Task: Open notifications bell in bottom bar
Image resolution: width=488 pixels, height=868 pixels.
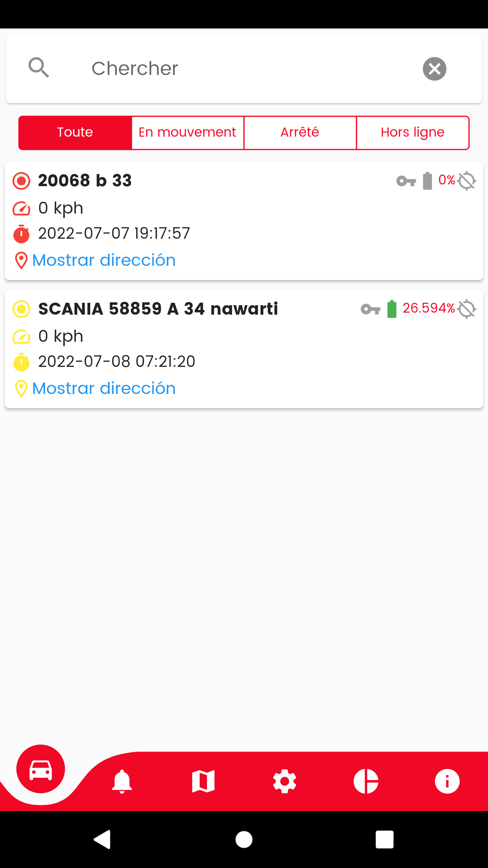Action: 122,781
